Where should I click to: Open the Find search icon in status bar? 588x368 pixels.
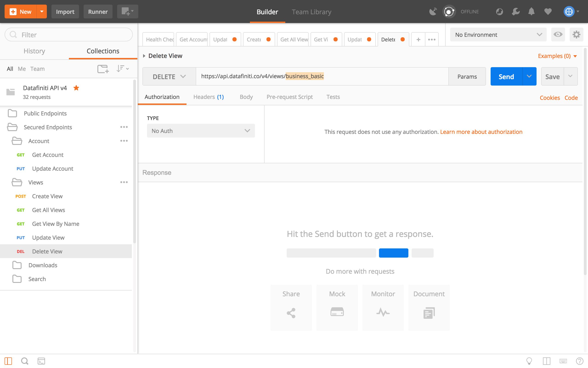click(25, 361)
